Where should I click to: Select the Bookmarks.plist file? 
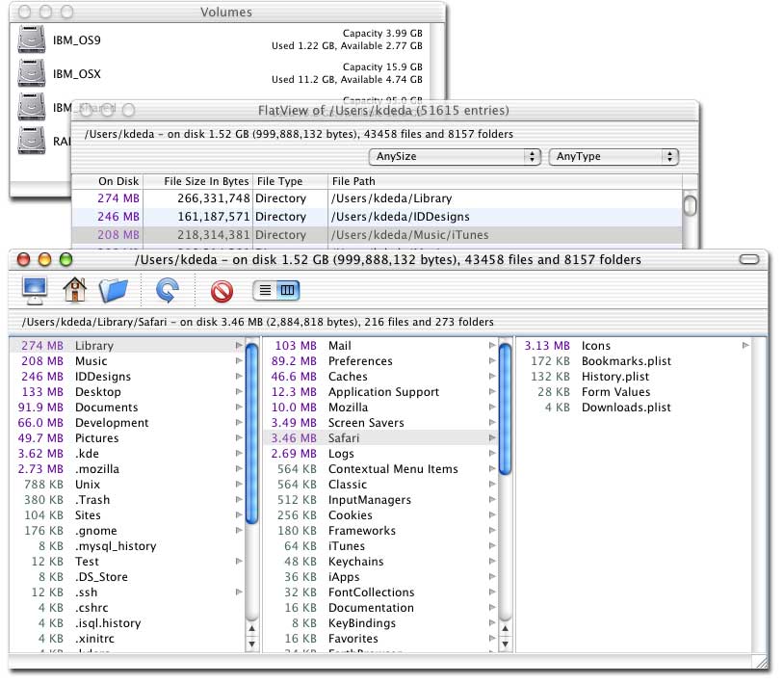(626, 361)
